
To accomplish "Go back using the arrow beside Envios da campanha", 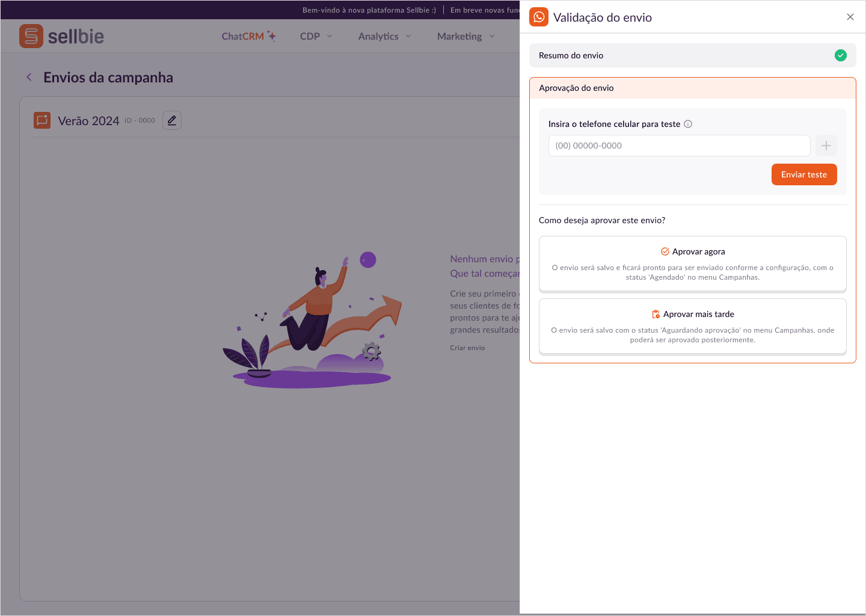I will [x=29, y=77].
